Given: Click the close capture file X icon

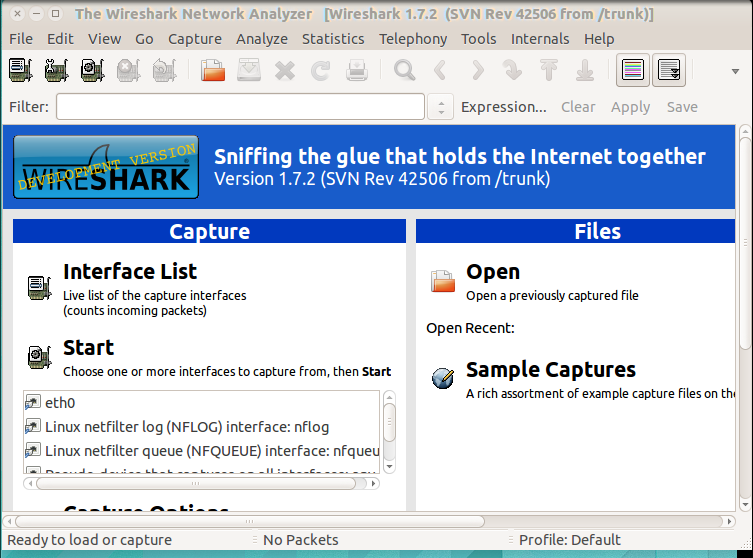Looking at the screenshot, I should coord(285,70).
